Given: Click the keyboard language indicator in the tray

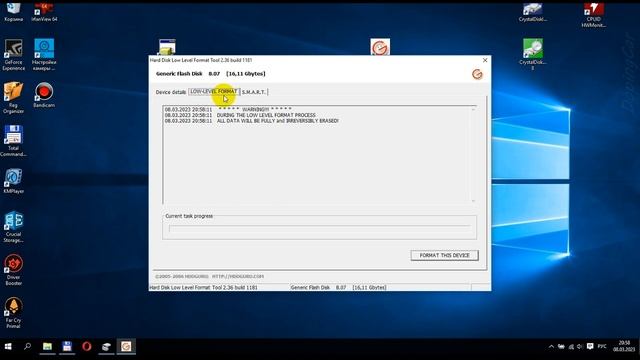Looking at the screenshot, I should (602, 347).
